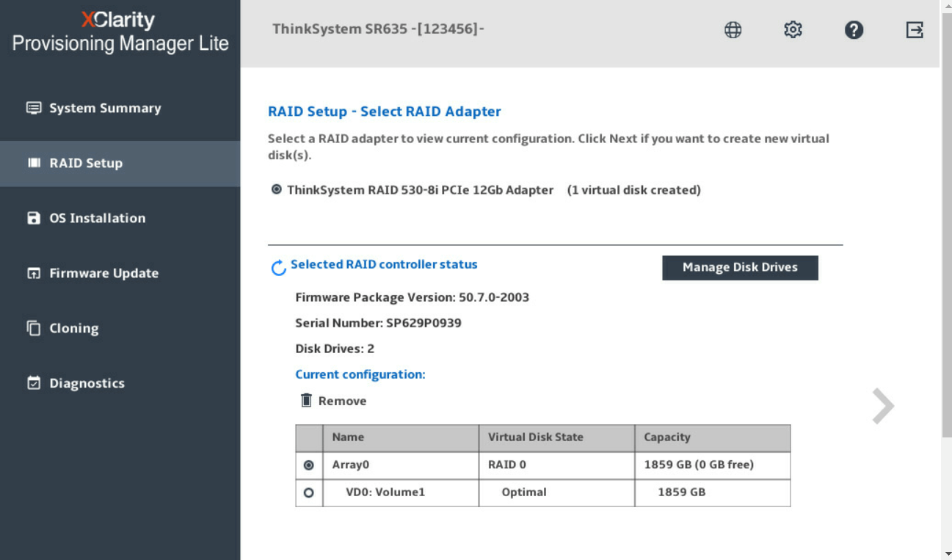This screenshot has width=952, height=560.
Task: Click the VD0 1859 GB capacity cell
Action: [x=713, y=492]
